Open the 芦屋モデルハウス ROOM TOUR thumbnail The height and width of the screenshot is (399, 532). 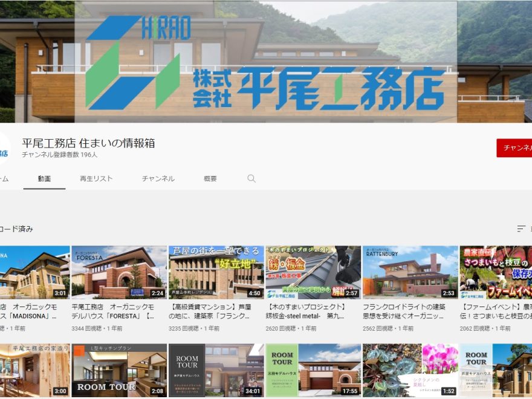click(496, 370)
